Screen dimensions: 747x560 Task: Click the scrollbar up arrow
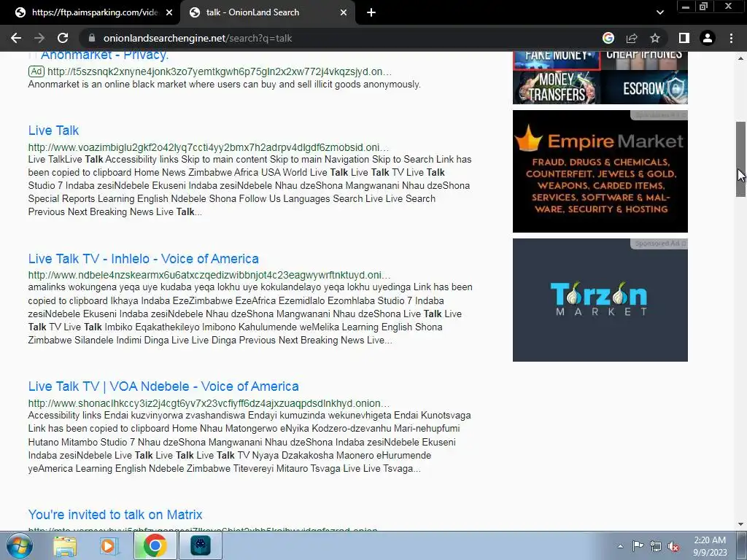tap(740, 58)
